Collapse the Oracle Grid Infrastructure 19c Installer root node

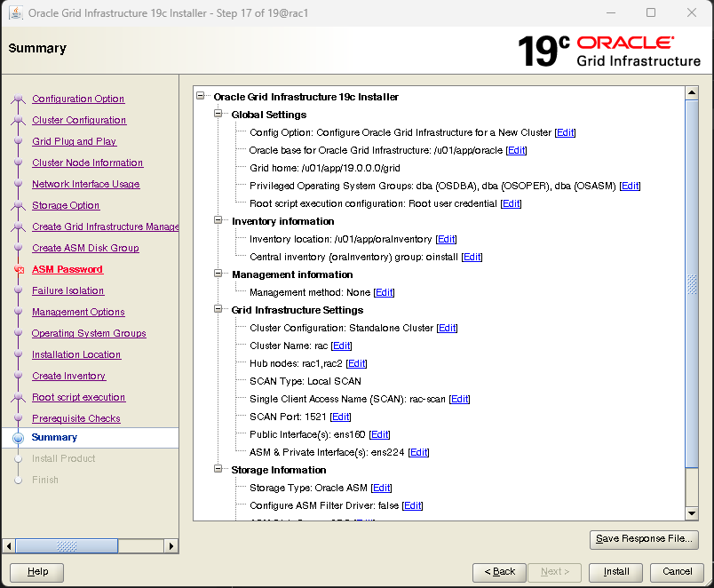coord(201,96)
